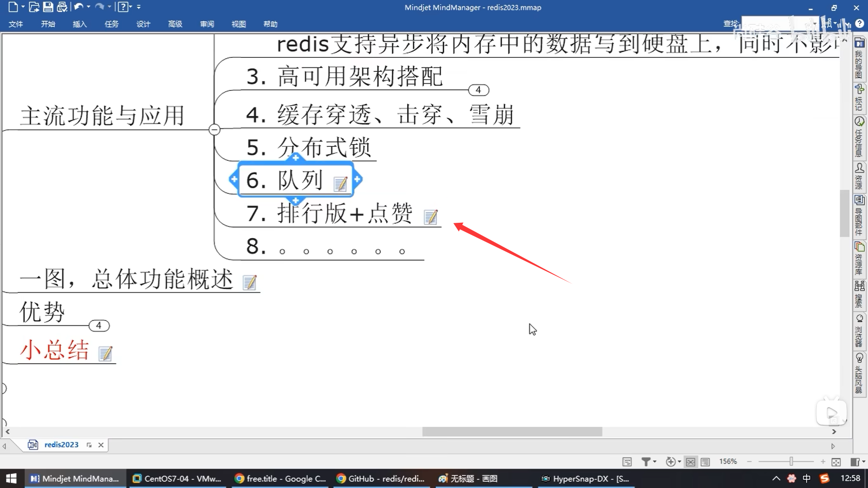Click the Undo arrow icon
868x488 pixels.
coord(78,7)
